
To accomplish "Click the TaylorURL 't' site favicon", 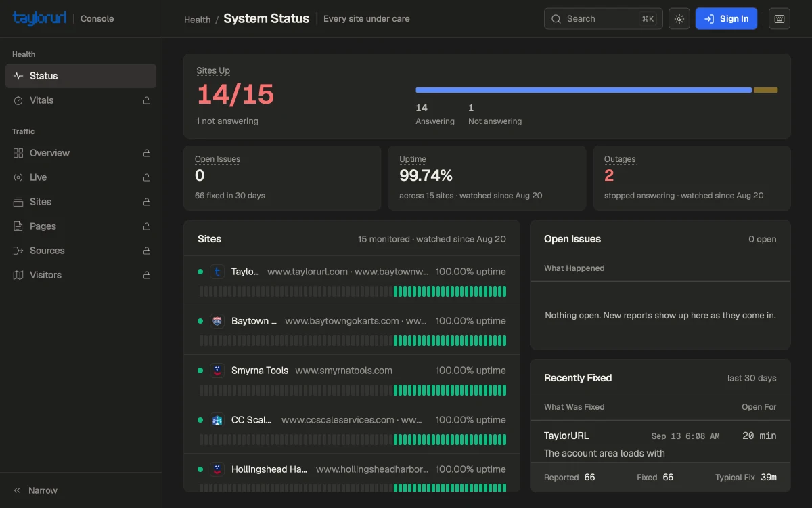I will (x=217, y=272).
